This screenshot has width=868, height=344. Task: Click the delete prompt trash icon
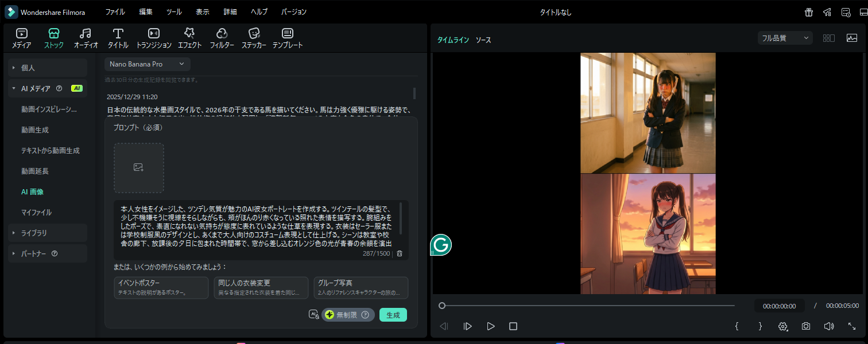pyautogui.click(x=400, y=253)
